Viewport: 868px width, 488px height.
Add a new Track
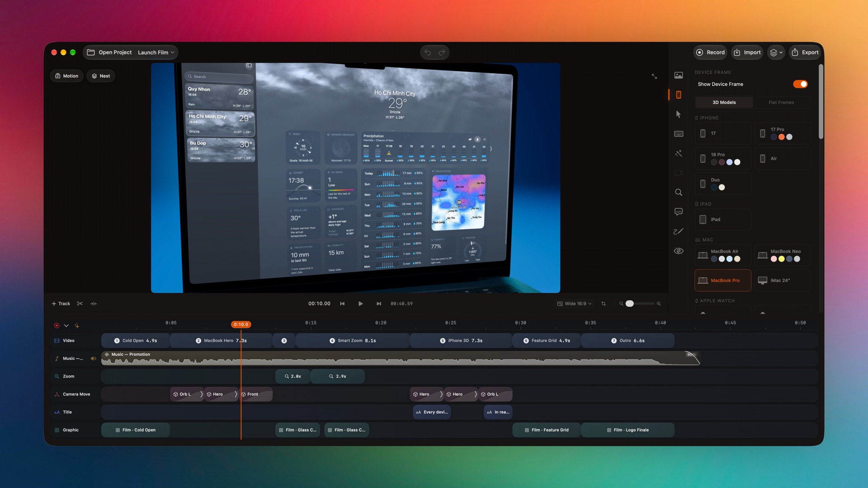[61, 304]
